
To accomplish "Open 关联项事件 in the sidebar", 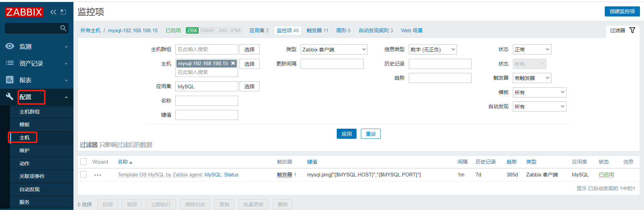I will [42, 176].
